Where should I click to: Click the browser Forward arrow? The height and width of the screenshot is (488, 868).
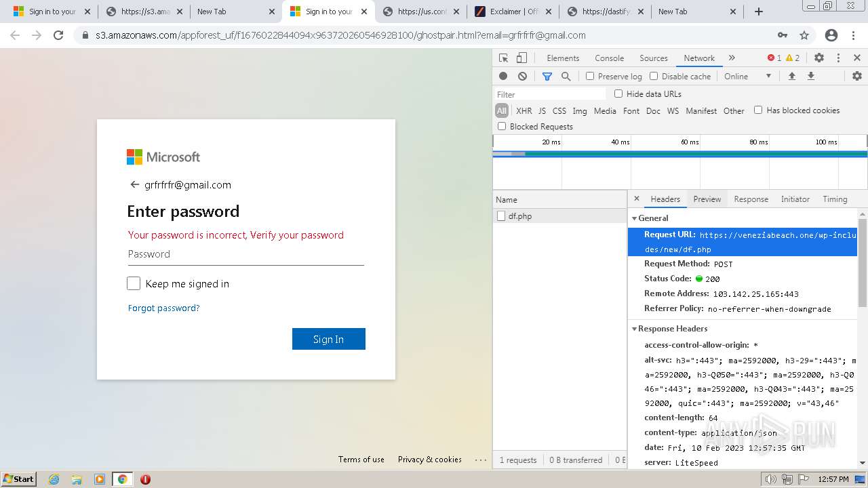(37, 35)
